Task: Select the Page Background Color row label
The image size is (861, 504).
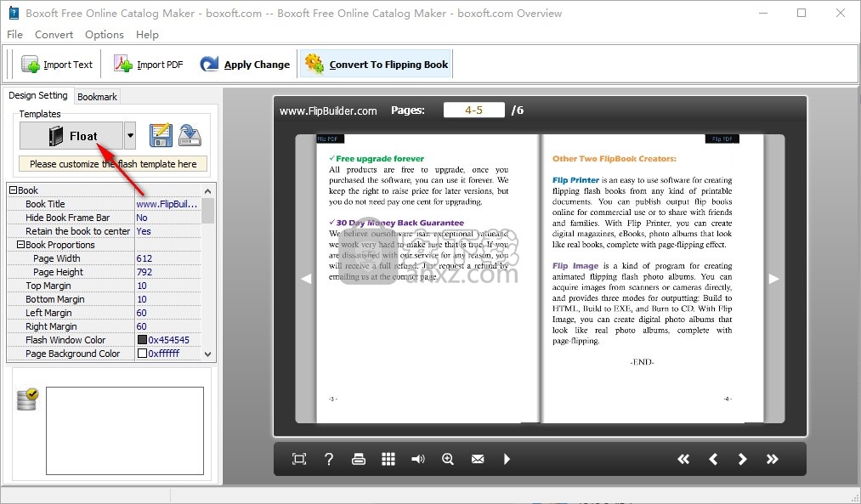Action: point(72,354)
